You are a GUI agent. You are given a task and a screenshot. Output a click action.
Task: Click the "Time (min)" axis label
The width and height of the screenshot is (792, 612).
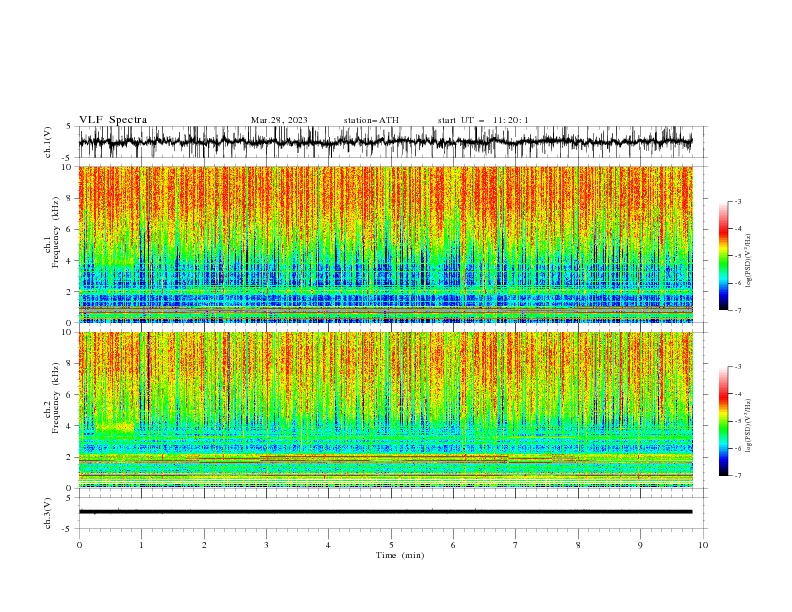pyautogui.click(x=400, y=555)
